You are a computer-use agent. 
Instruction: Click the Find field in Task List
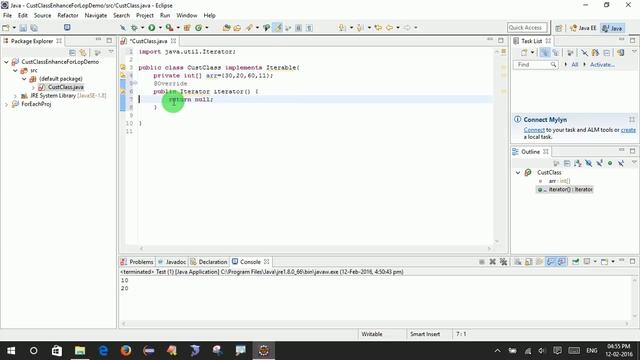point(535,65)
